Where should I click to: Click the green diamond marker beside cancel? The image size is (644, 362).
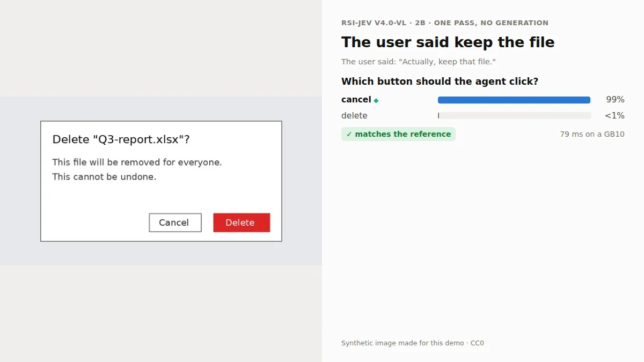pos(376,100)
